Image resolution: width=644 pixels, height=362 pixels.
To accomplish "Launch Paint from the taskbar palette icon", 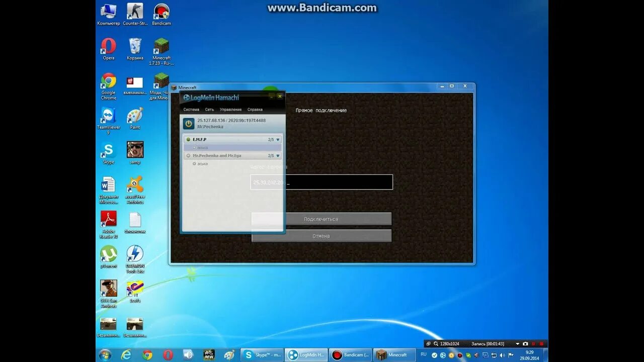I will [x=229, y=355].
